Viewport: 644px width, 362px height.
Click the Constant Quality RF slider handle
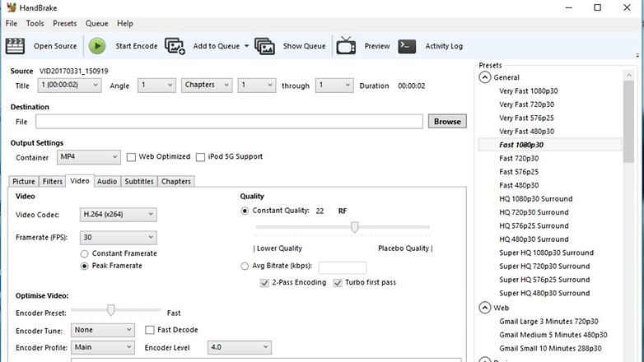[354, 227]
